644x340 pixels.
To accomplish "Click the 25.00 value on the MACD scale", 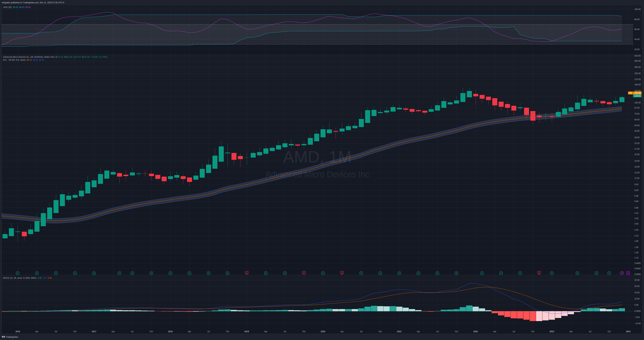I will pos(637,280).
